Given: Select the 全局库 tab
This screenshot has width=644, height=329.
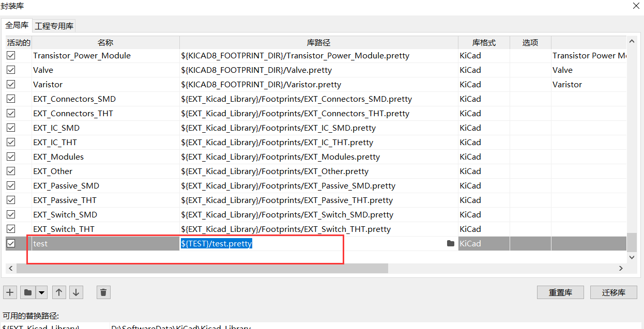Looking at the screenshot, I should 17,25.
